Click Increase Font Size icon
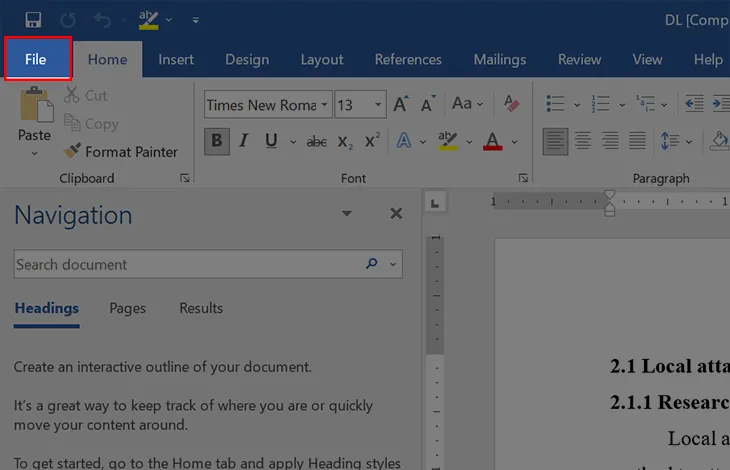The image size is (730, 470). 401,104
